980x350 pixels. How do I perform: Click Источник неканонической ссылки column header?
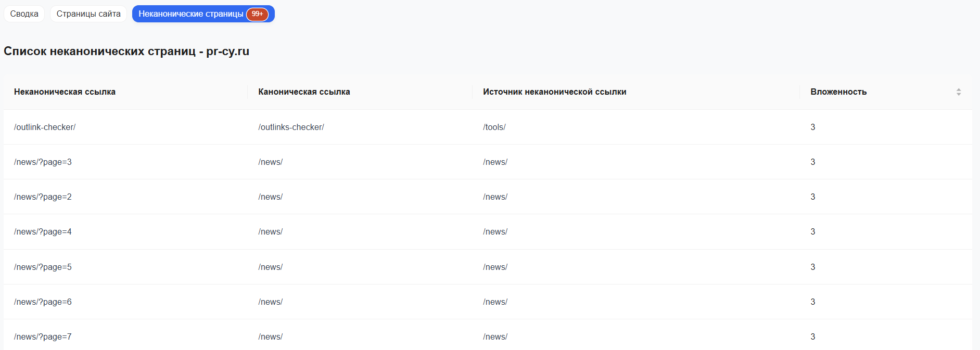click(554, 92)
